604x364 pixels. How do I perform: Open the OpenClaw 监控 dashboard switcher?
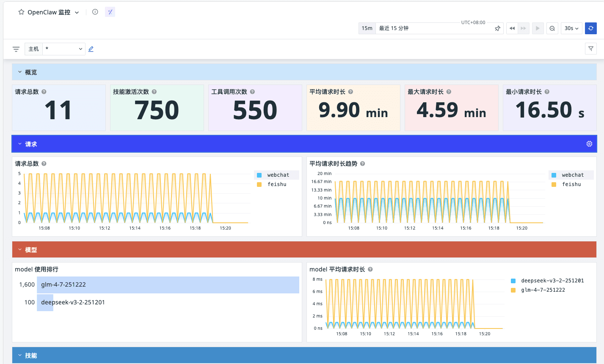[77, 13]
